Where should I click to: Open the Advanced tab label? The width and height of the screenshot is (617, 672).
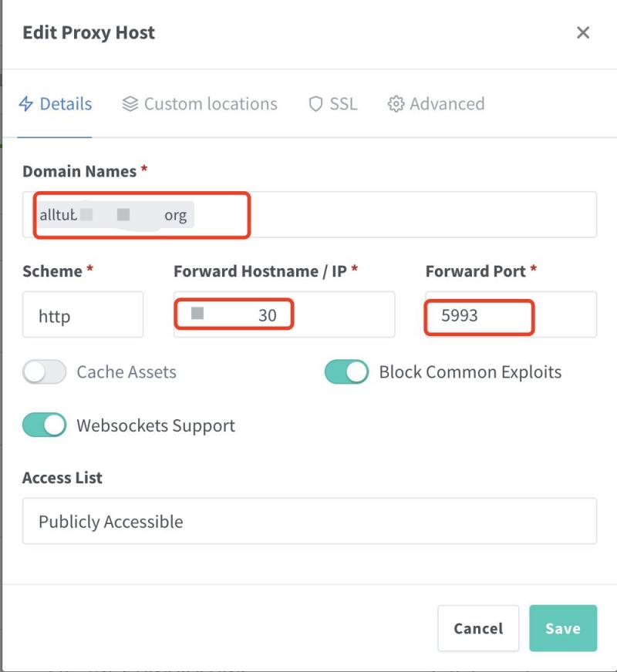(447, 104)
